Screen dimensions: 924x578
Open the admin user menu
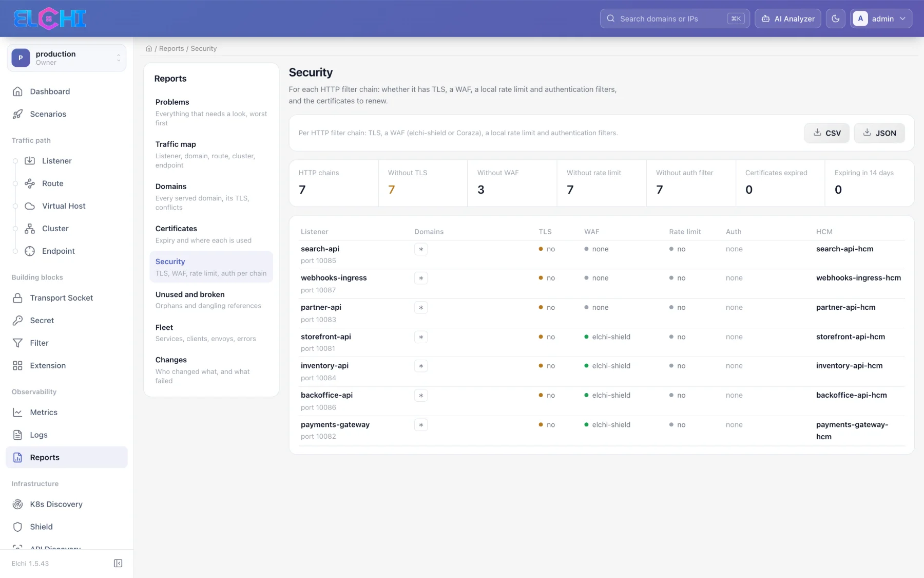tap(881, 18)
